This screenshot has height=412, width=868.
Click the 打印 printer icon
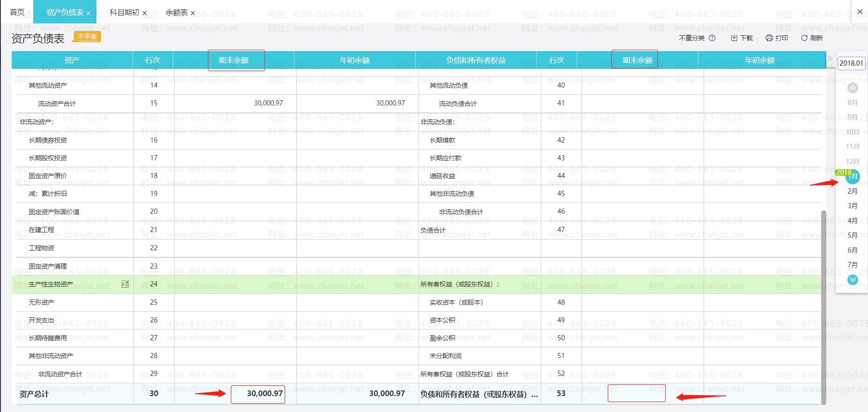click(x=769, y=38)
